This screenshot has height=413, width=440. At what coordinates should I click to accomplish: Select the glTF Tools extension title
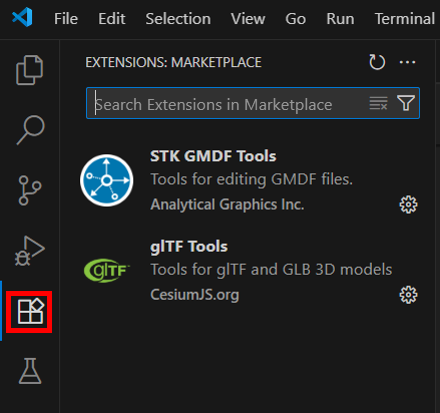point(189,247)
